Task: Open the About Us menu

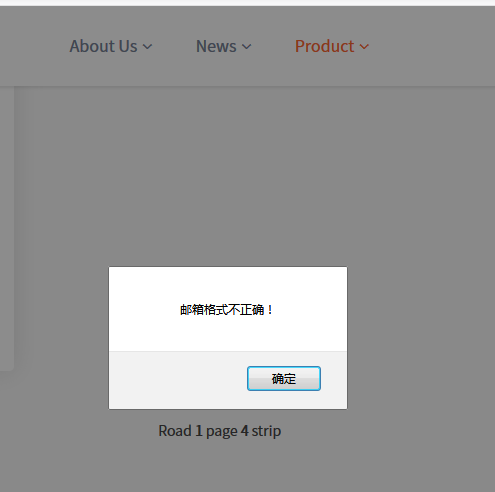Action: point(111,46)
